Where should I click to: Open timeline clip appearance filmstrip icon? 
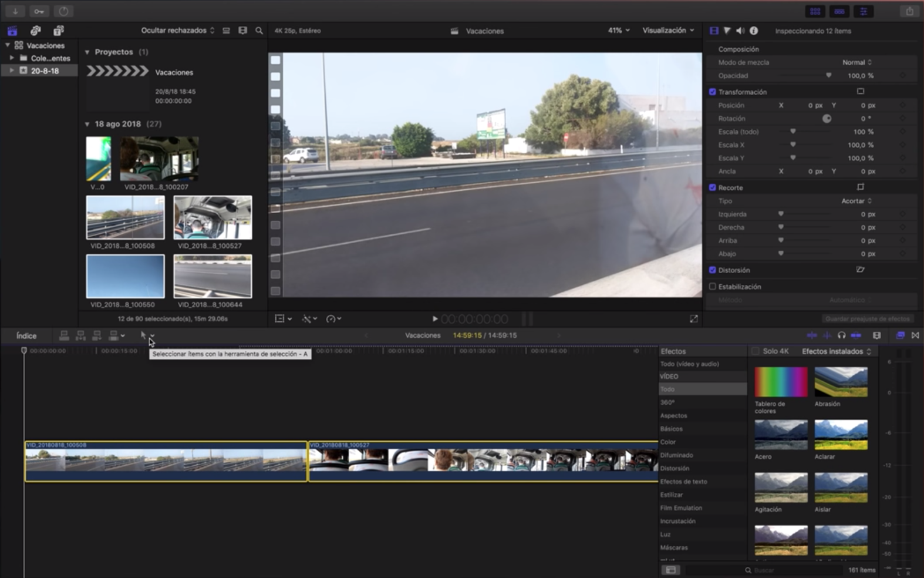click(877, 335)
